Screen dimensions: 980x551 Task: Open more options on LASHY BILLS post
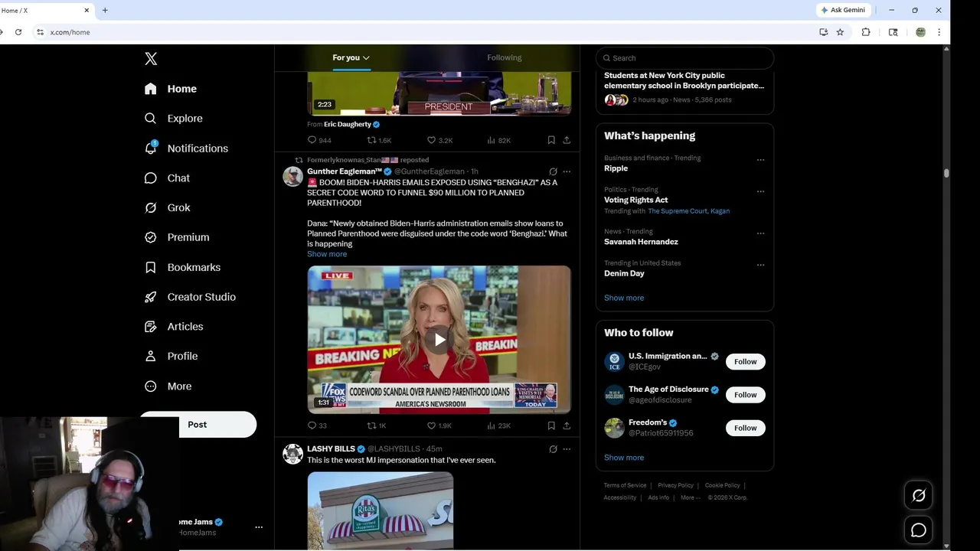point(567,449)
